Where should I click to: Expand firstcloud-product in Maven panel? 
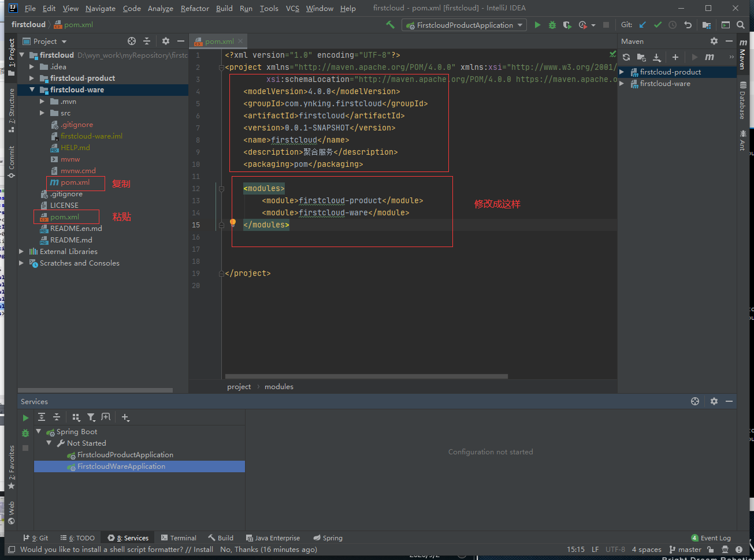[x=622, y=72]
